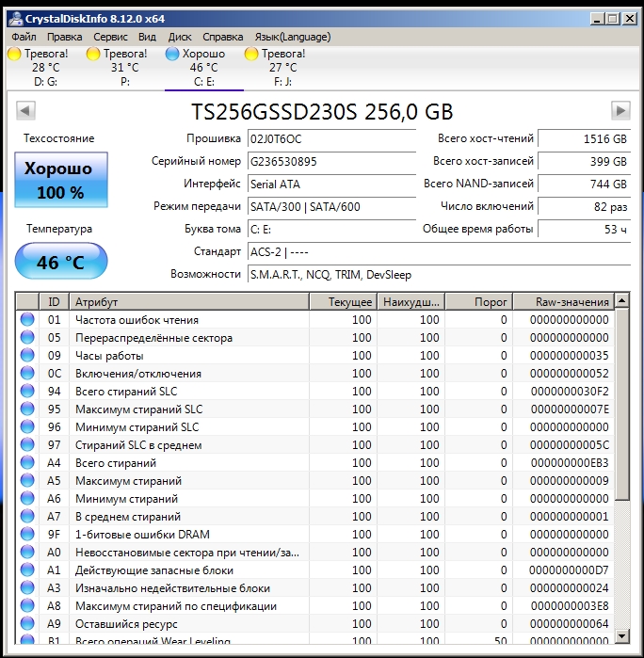644x658 pixels.
Task: Click status orb for attribute A4
Action: (27, 462)
